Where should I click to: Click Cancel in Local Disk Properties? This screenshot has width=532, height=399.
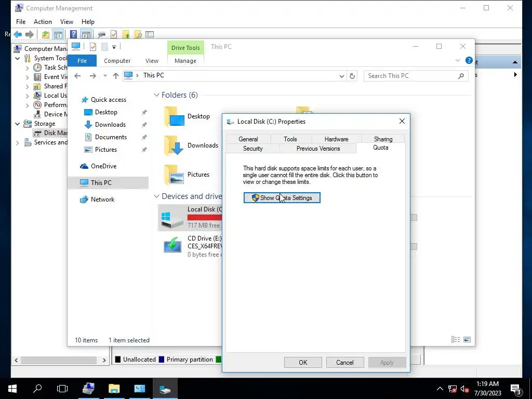pyautogui.click(x=345, y=362)
